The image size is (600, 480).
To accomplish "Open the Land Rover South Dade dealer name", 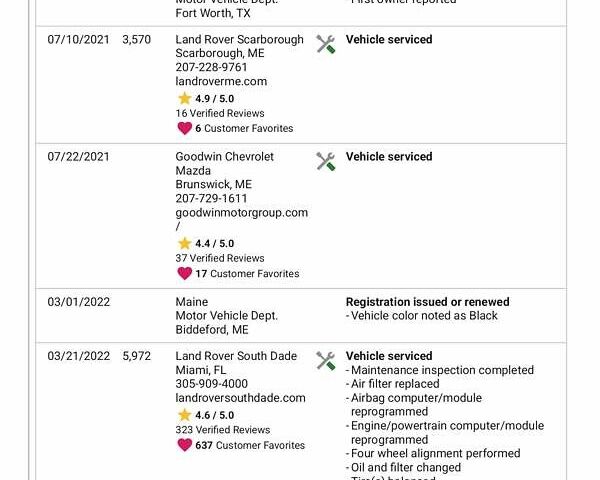I will point(236,356).
